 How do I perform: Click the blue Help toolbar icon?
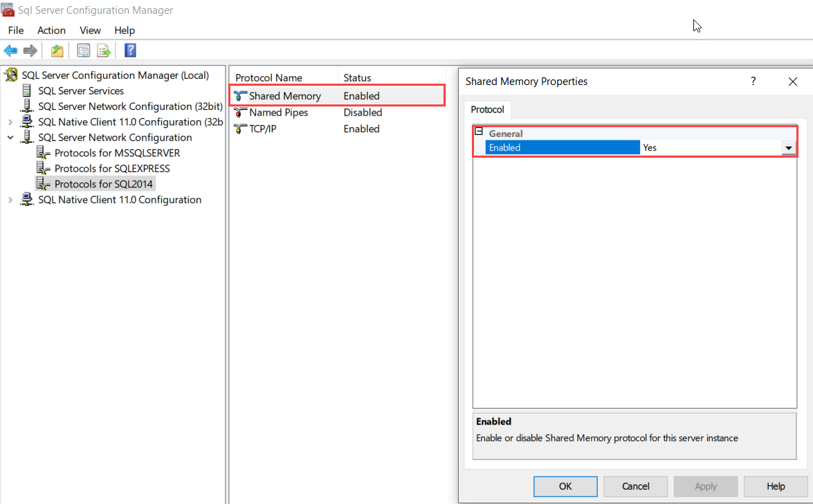pyautogui.click(x=130, y=50)
